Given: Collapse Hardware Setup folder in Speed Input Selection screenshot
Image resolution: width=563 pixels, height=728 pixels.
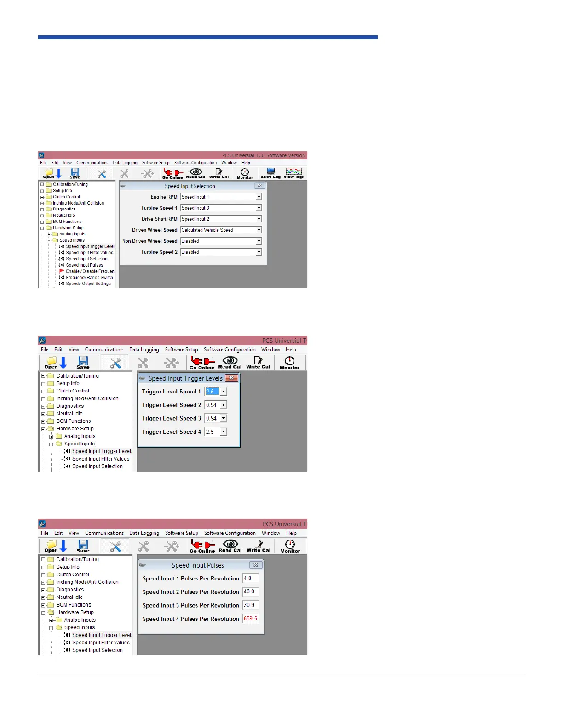Looking at the screenshot, I should tap(42, 228).
